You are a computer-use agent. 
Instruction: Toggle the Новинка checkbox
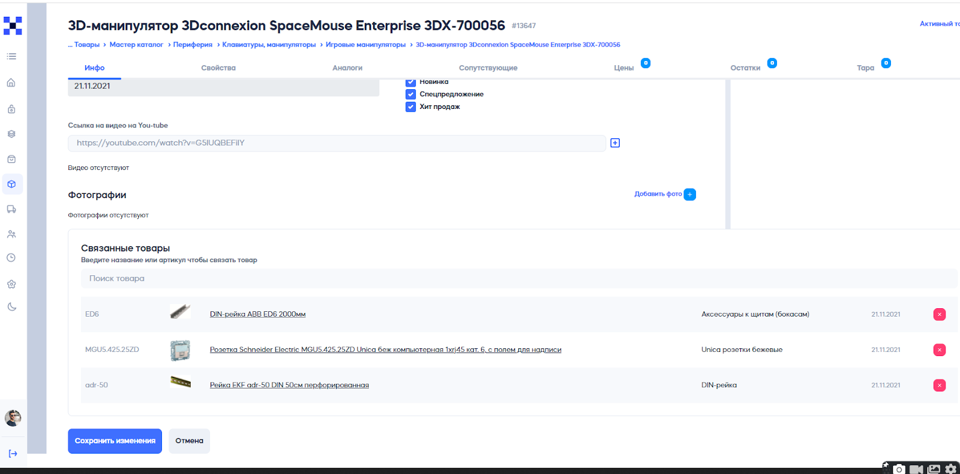[x=411, y=81]
